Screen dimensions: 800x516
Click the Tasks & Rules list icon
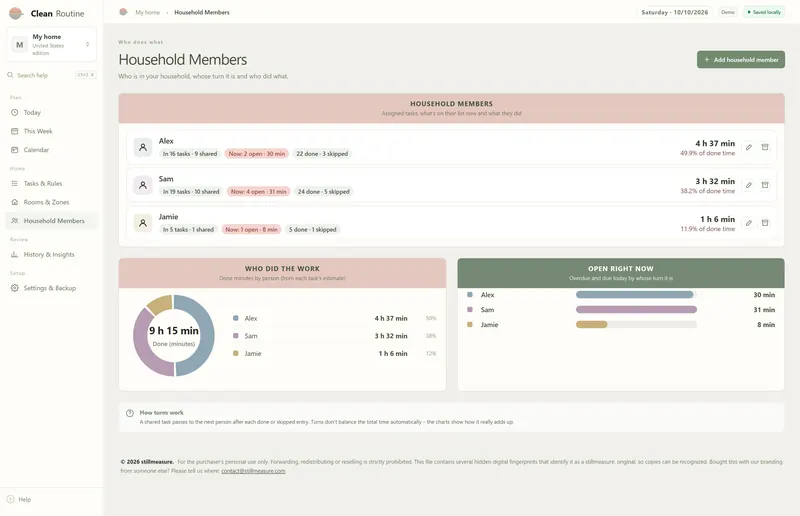(x=14, y=183)
